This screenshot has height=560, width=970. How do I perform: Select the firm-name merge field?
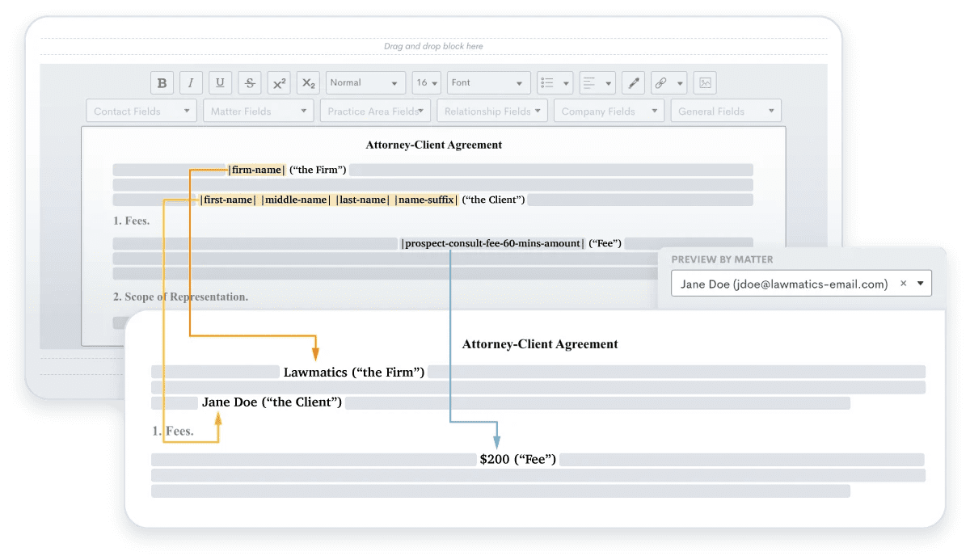[x=256, y=170]
